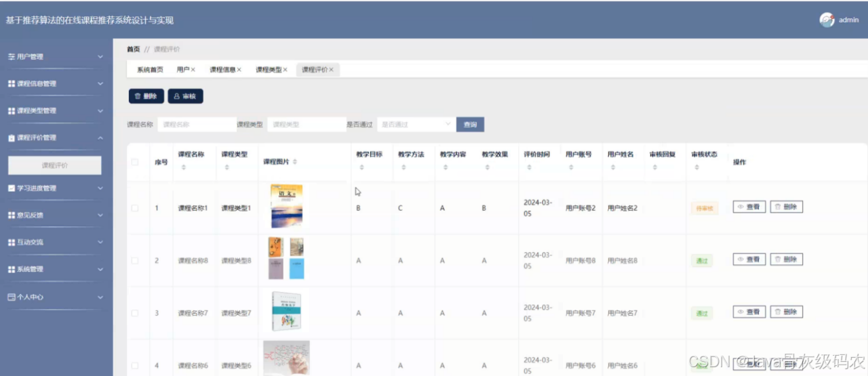Expand the 课程信息管理 menu chevron

[x=100, y=84]
